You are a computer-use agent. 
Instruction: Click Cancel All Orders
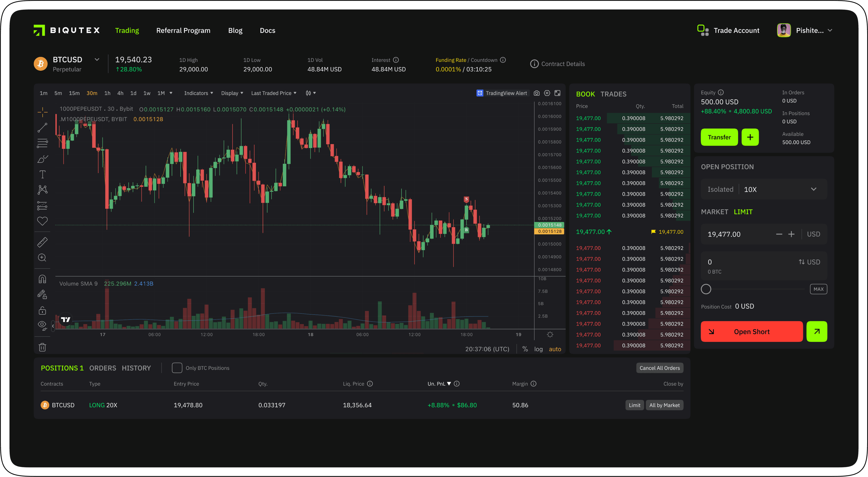pyautogui.click(x=660, y=368)
